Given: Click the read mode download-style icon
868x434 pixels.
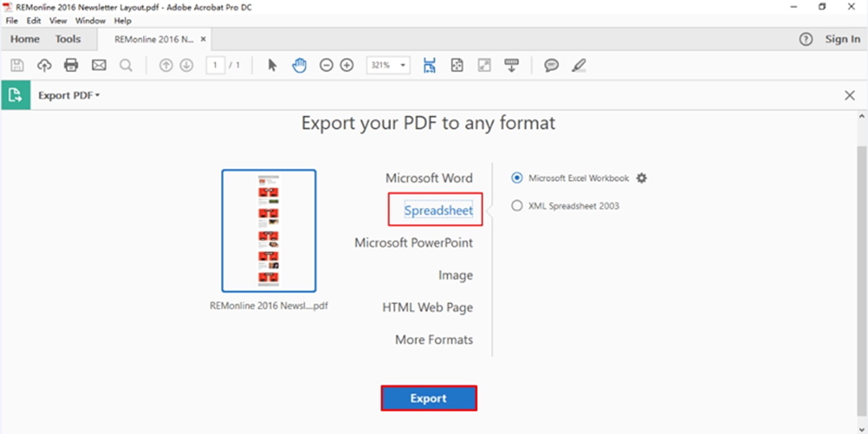Looking at the screenshot, I should click(x=511, y=65).
